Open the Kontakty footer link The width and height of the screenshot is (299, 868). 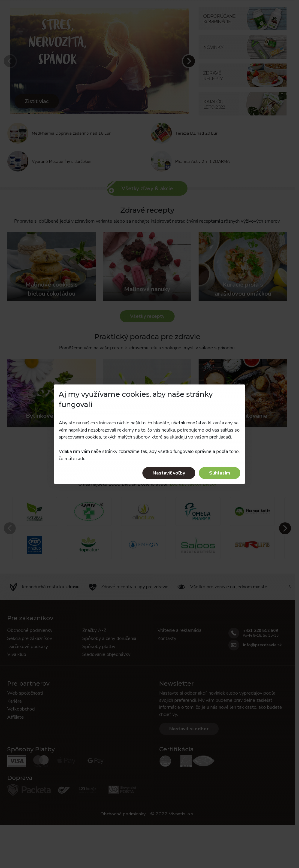pos(167,638)
